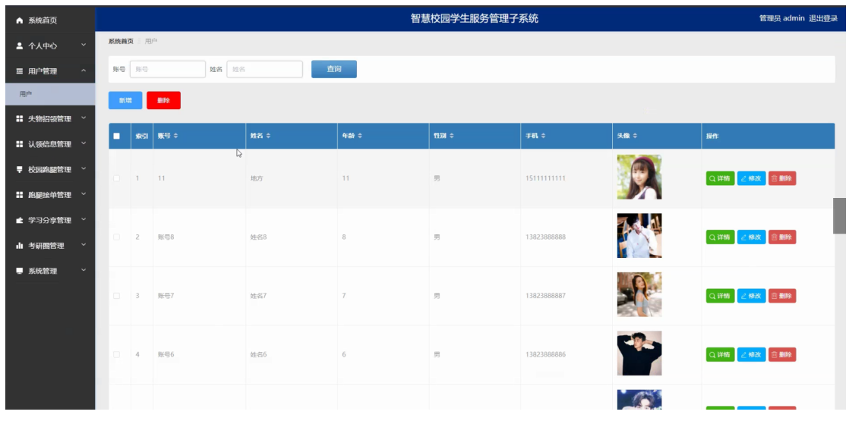Focus the 账号 search input
This screenshot has height=421, width=868.
pyautogui.click(x=168, y=69)
